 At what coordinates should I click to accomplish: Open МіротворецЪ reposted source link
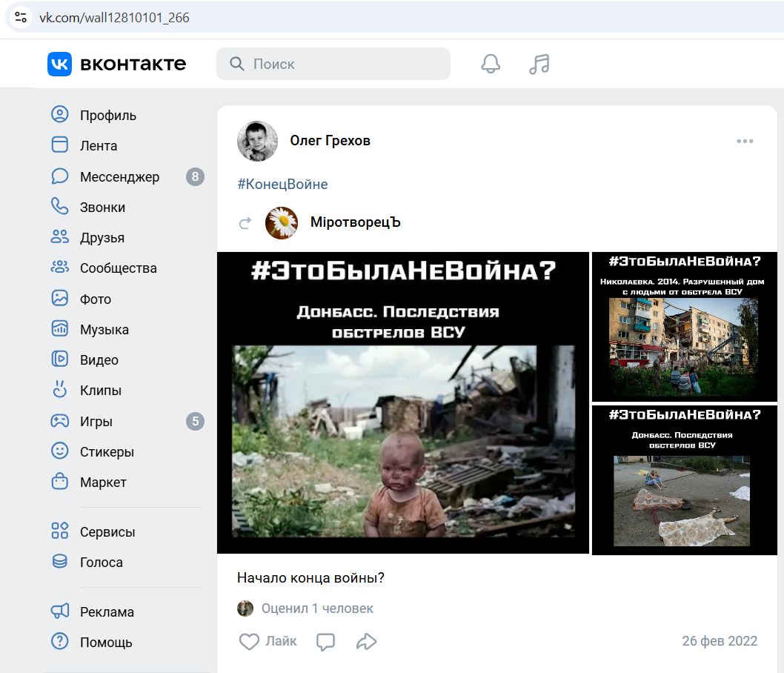click(355, 222)
